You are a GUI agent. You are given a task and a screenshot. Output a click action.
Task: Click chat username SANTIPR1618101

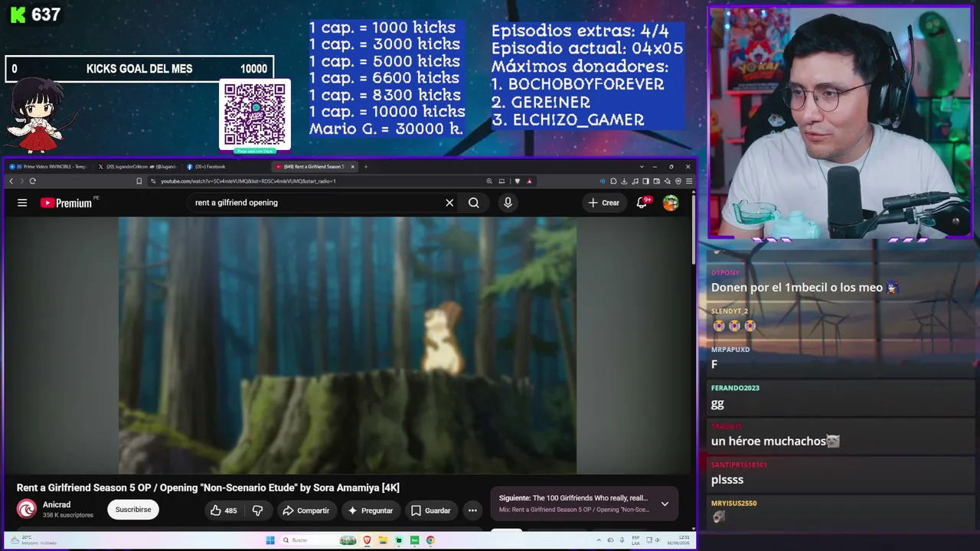tap(739, 465)
